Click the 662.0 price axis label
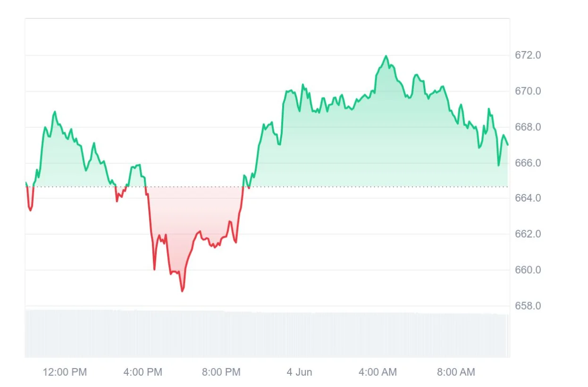Viewport: 588px width, 387px height. pos(528,234)
